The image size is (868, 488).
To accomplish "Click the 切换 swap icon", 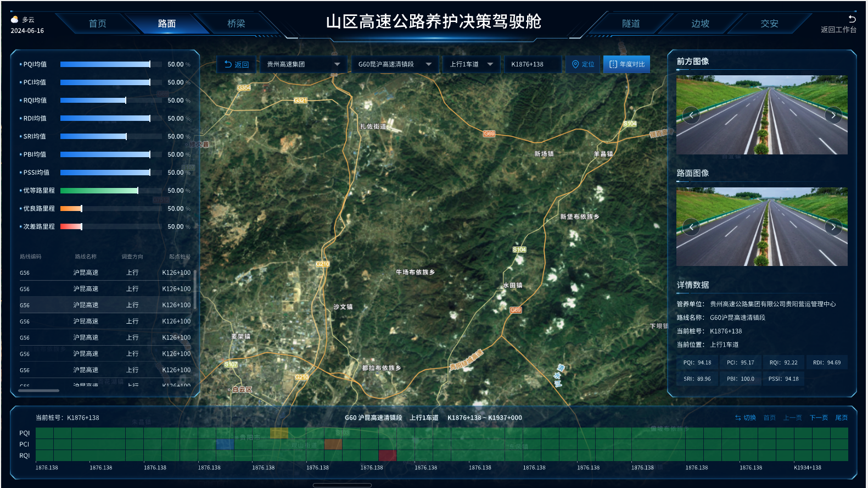I will (738, 418).
